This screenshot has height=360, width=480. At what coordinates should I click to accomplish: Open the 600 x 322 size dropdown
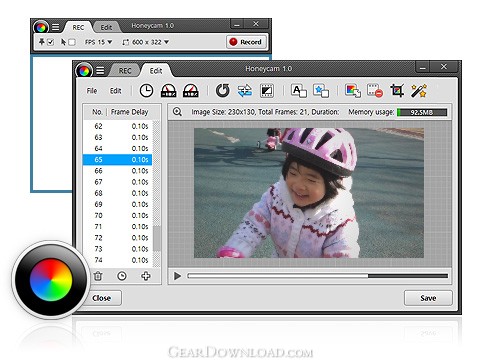(x=146, y=42)
